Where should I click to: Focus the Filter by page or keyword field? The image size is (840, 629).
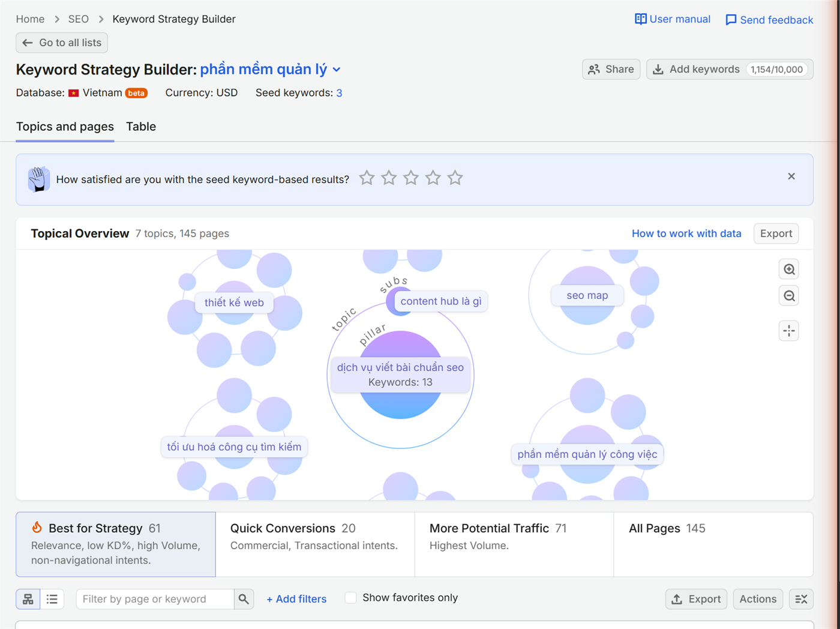(155, 599)
